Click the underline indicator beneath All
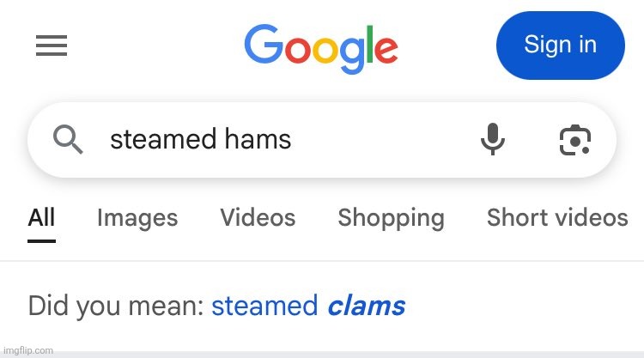This screenshot has height=358, width=644. click(x=41, y=241)
